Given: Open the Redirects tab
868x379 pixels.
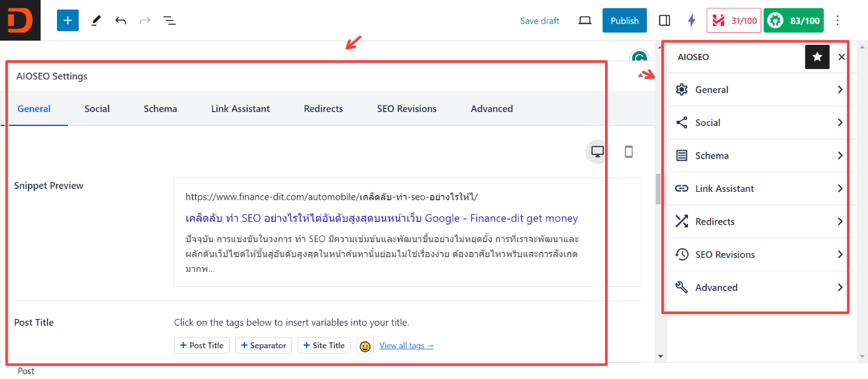Looking at the screenshot, I should click(x=324, y=109).
